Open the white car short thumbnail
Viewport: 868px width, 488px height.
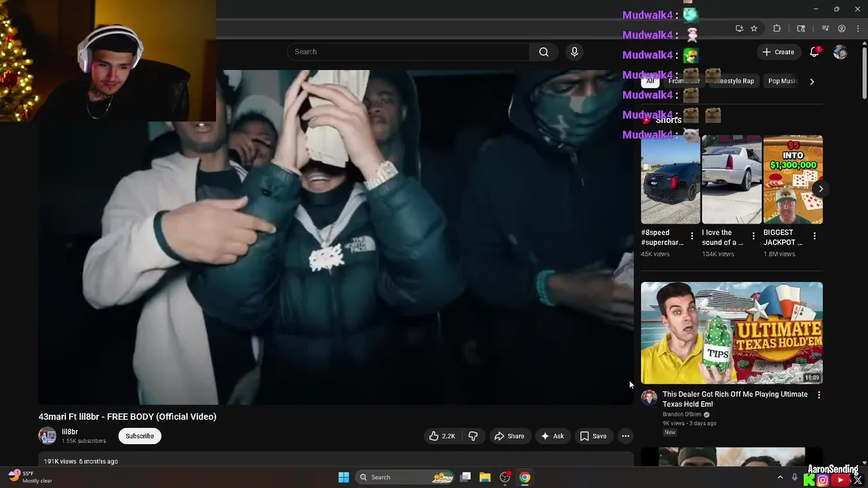[x=732, y=180]
